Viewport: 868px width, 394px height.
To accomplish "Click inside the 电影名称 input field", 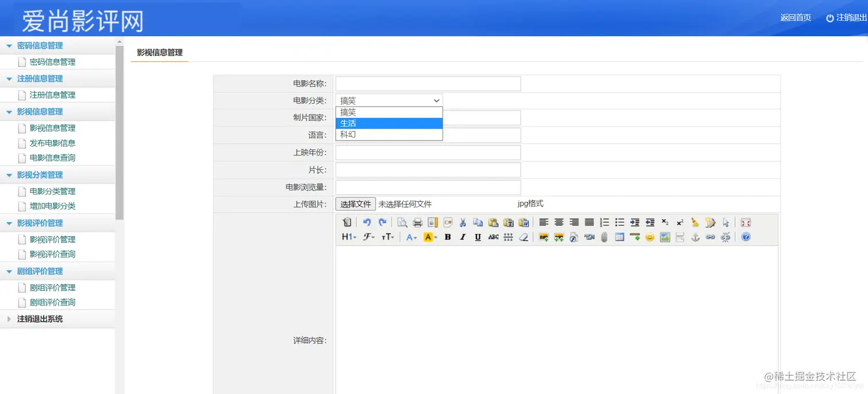I will (427, 83).
